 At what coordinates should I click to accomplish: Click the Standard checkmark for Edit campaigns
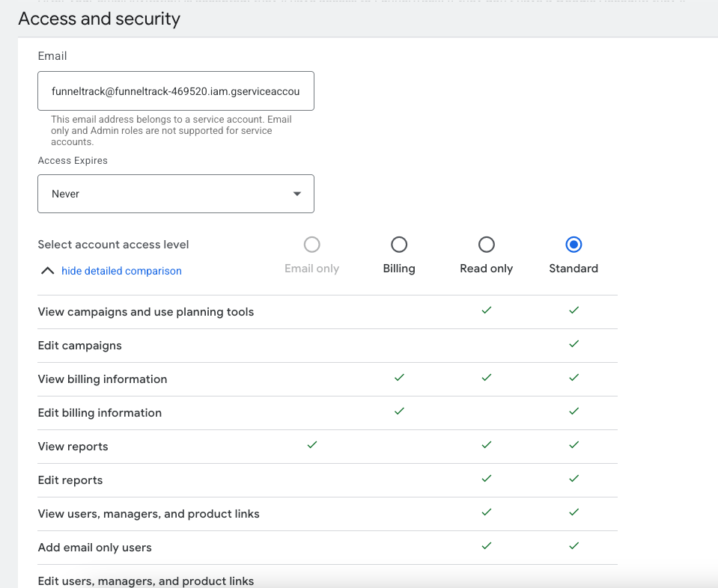click(x=574, y=343)
